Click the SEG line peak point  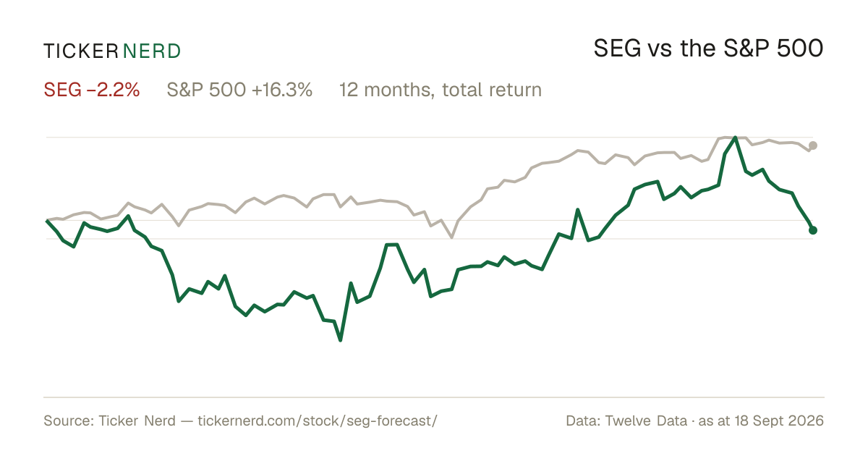coord(736,137)
